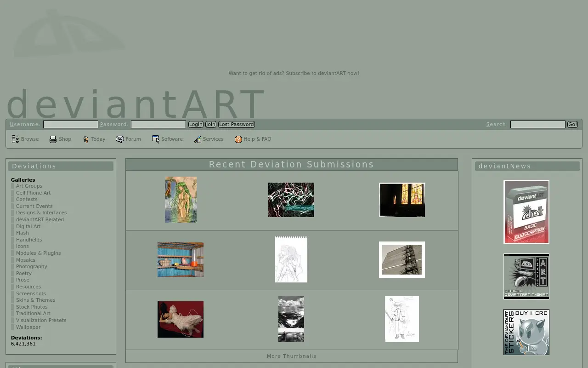
Task: Open the Today menu item
Action: pos(98,139)
